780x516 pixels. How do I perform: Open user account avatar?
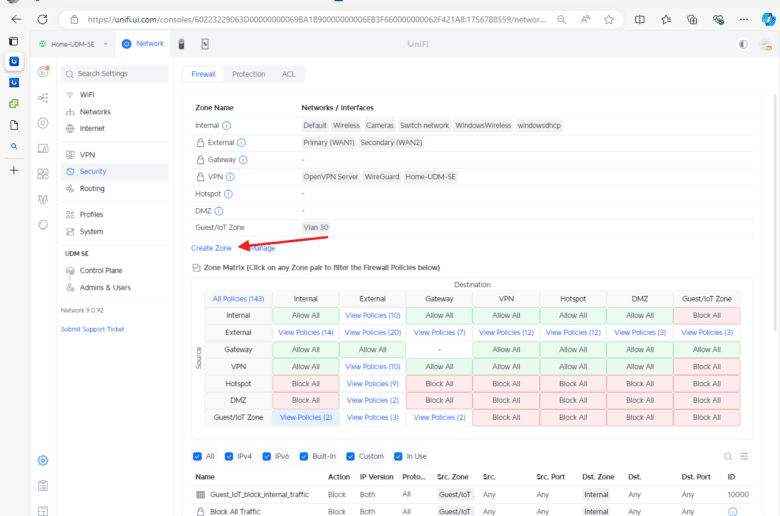click(x=765, y=44)
